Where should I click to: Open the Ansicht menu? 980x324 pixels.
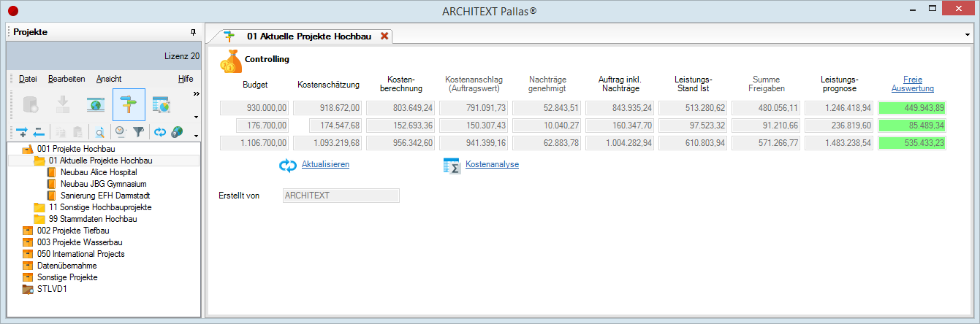(x=109, y=79)
